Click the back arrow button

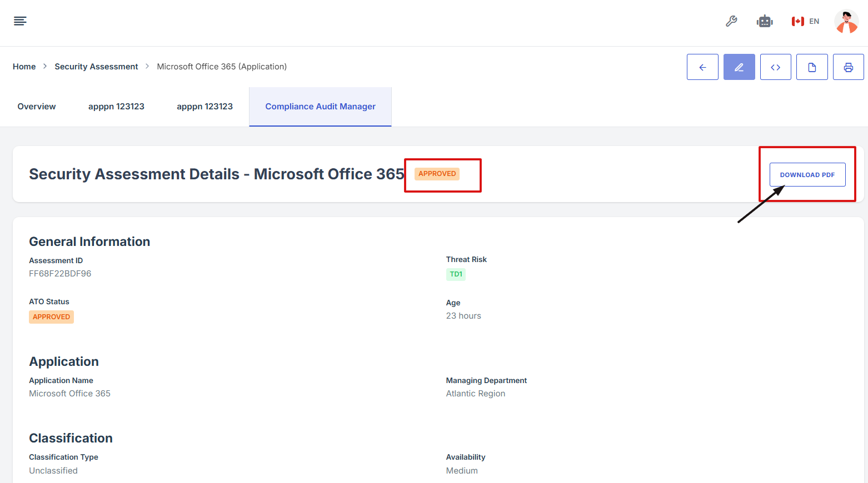click(702, 67)
